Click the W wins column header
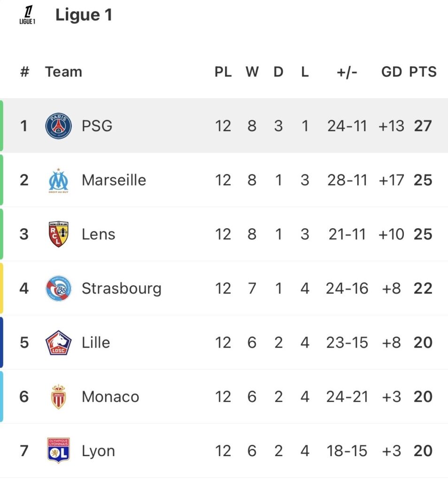Viewport: 448px width, 481px height. [x=252, y=72]
